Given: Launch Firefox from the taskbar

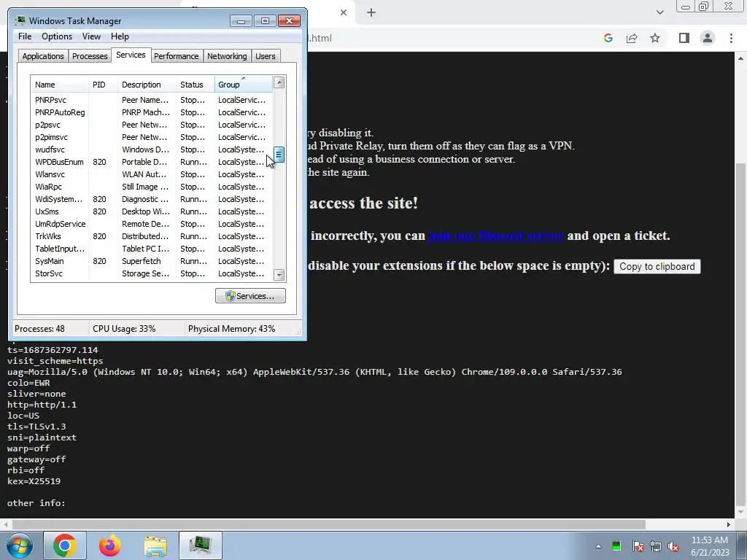Looking at the screenshot, I should pos(110,545).
